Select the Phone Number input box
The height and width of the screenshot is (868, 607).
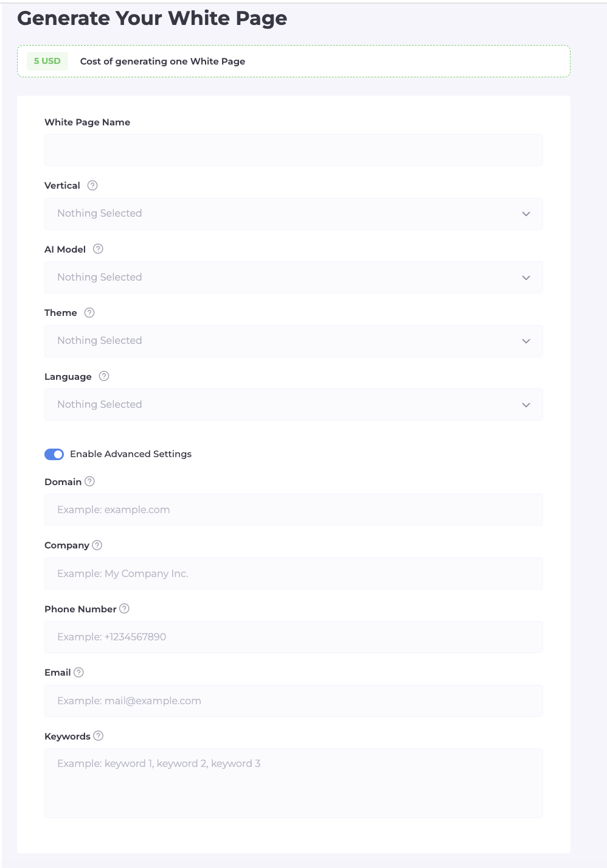(293, 637)
